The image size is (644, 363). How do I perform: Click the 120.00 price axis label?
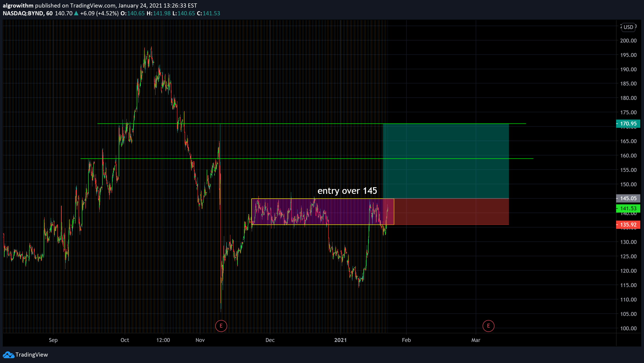click(628, 271)
